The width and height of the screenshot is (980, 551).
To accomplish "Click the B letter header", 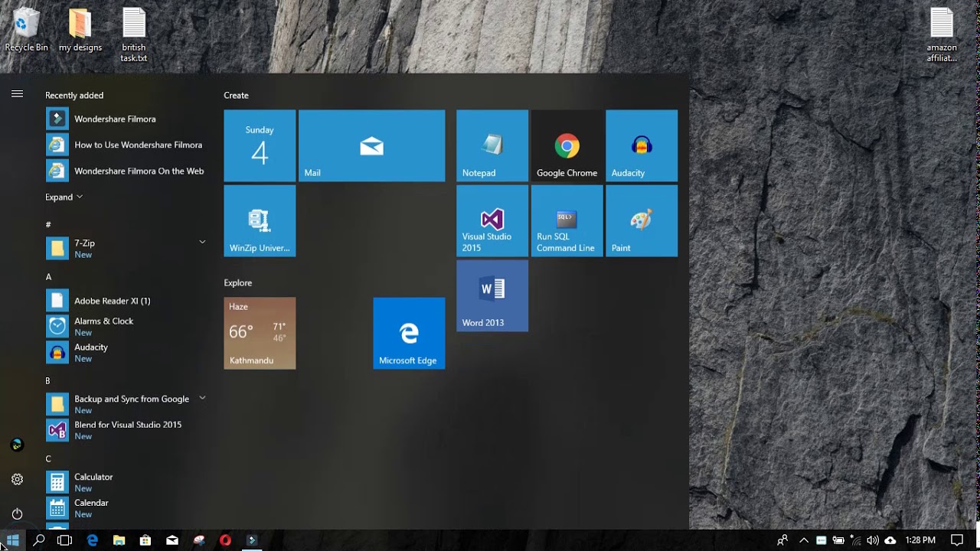I will click(48, 380).
